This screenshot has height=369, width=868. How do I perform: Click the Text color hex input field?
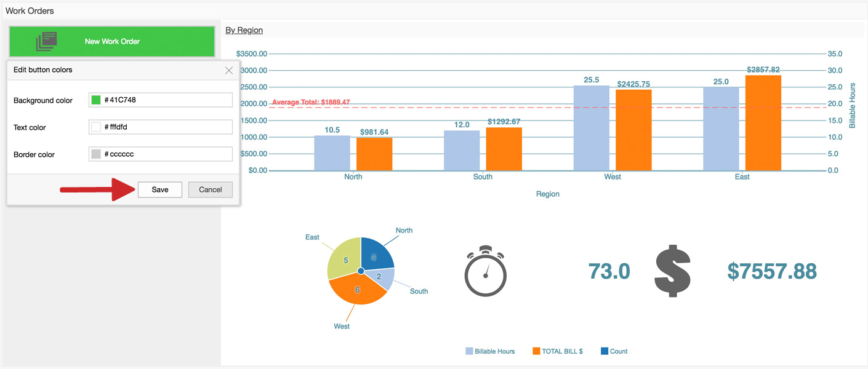(166, 127)
